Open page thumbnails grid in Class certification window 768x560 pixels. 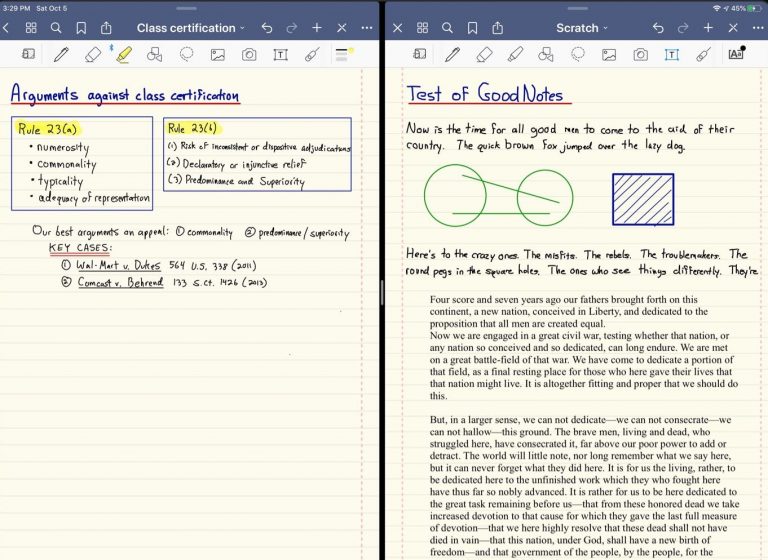tap(31, 28)
